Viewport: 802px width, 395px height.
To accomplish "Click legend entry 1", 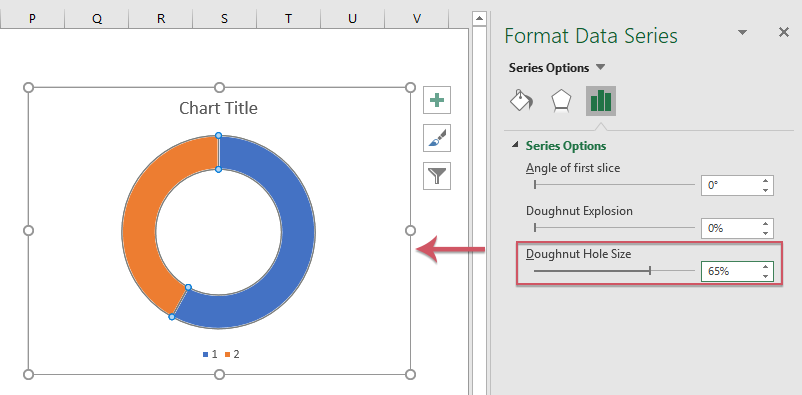I will pyautogui.click(x=210, y=354).
